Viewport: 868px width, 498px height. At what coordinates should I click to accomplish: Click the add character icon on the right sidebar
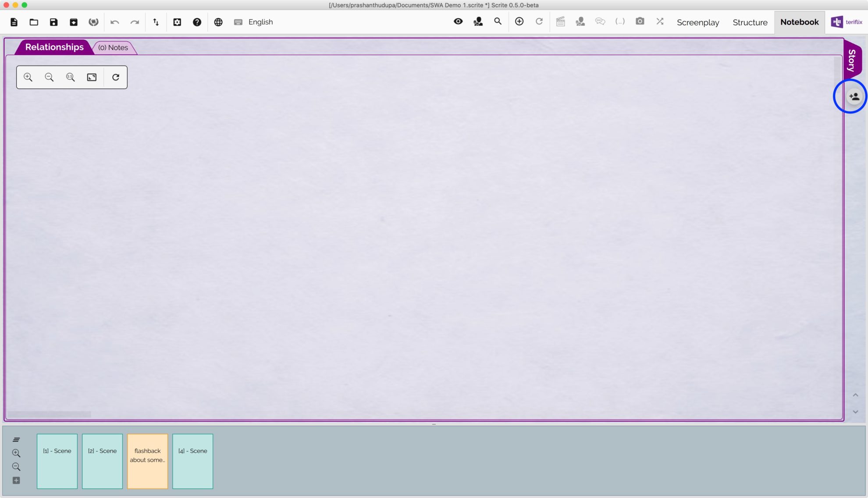pos(854,96)
